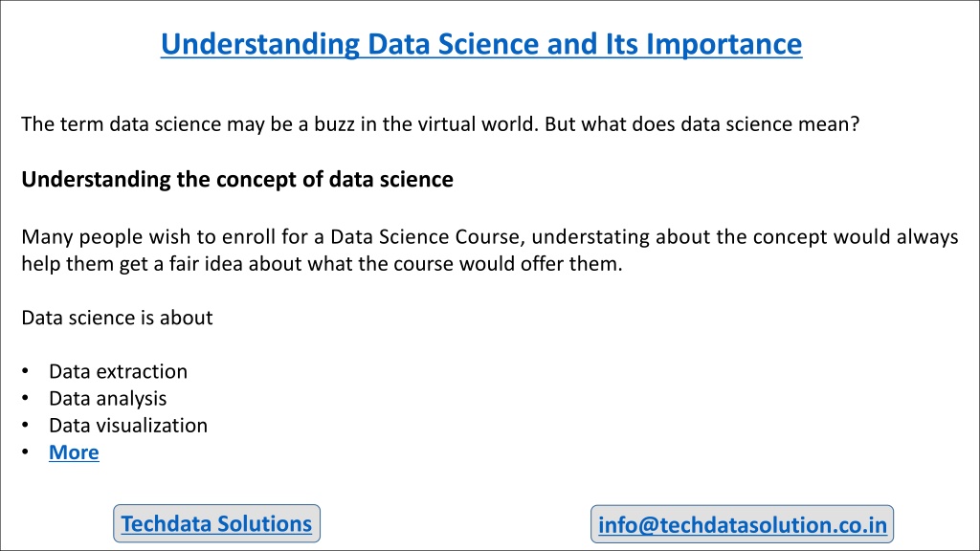The height and width of the screenshot is (551, 980).
Task: Open the info@techdatasolution.co.in email link
Action: click(x=742, y=524)
